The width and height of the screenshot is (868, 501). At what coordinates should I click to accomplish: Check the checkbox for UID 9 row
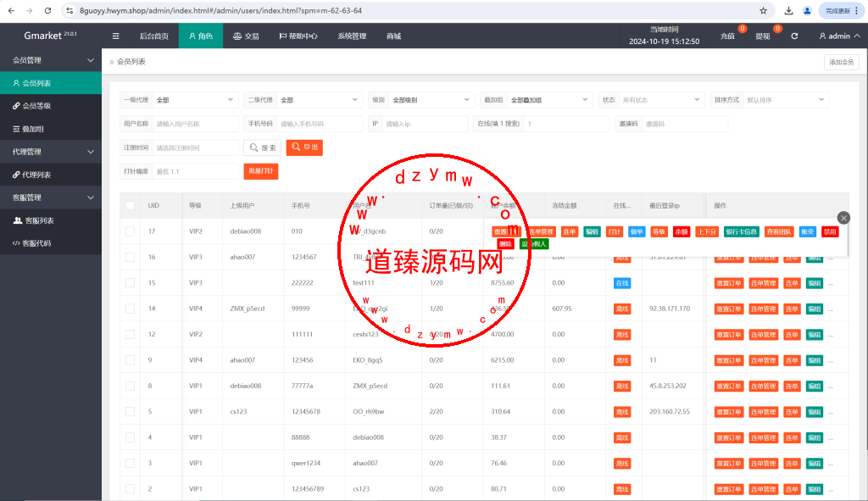click(x=130, y=359)
